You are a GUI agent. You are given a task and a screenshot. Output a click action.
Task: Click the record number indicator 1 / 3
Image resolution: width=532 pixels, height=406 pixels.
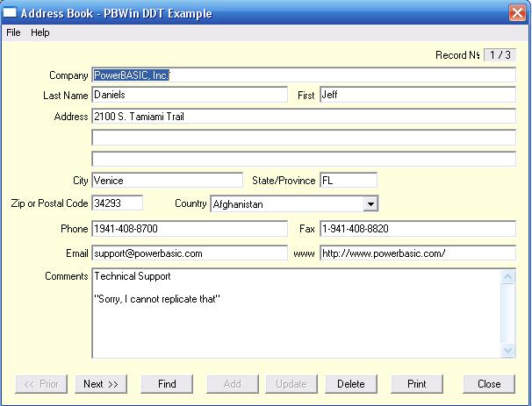click(x=500, y=55)
